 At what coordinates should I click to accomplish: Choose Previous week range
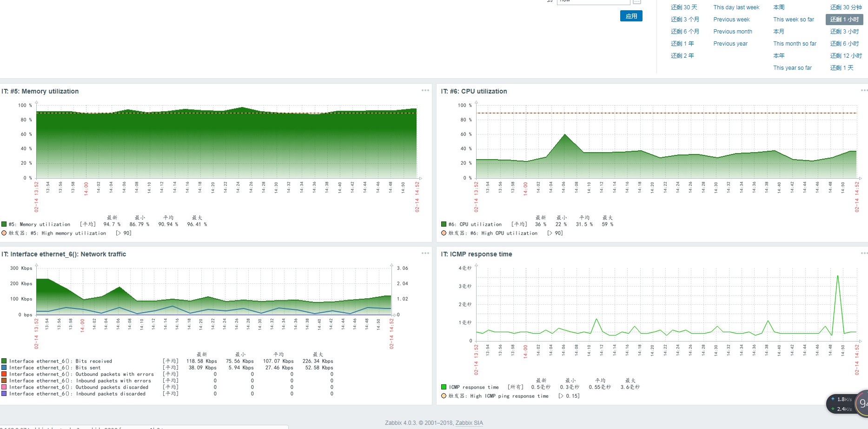[732, 20]
